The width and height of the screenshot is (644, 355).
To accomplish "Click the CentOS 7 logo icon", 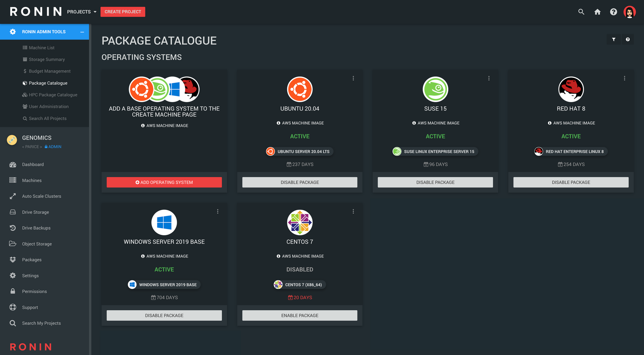I will (x=299, y=222).
